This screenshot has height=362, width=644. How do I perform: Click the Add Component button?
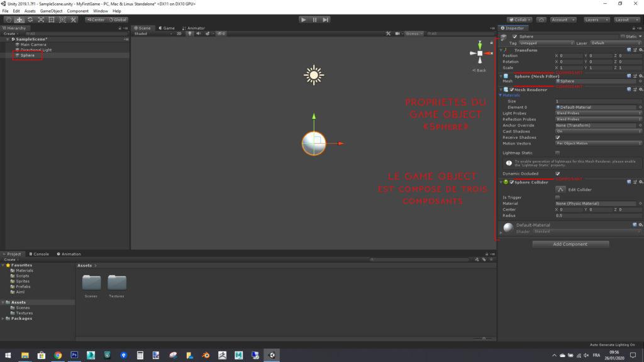(570, 244)
